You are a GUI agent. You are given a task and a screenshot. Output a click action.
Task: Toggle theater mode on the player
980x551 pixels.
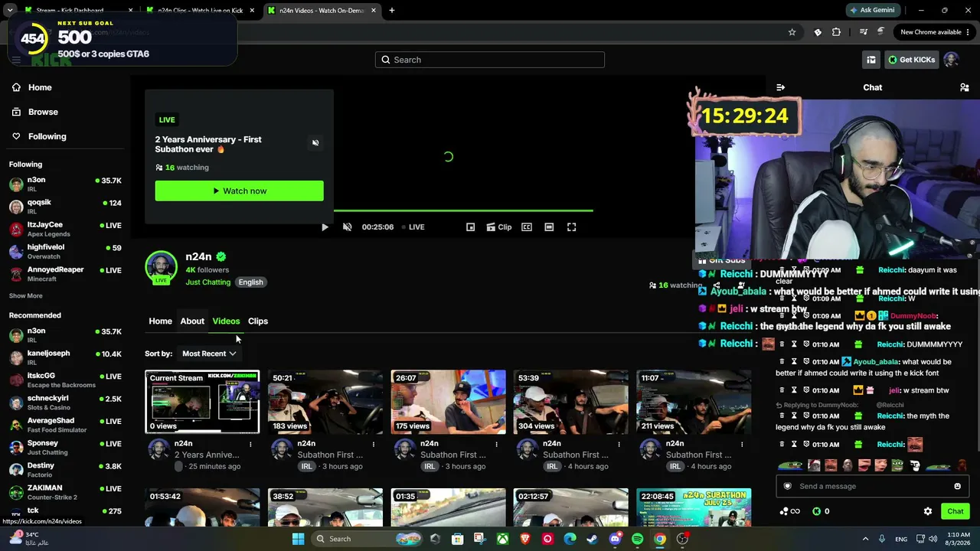[x=549, y=227]
